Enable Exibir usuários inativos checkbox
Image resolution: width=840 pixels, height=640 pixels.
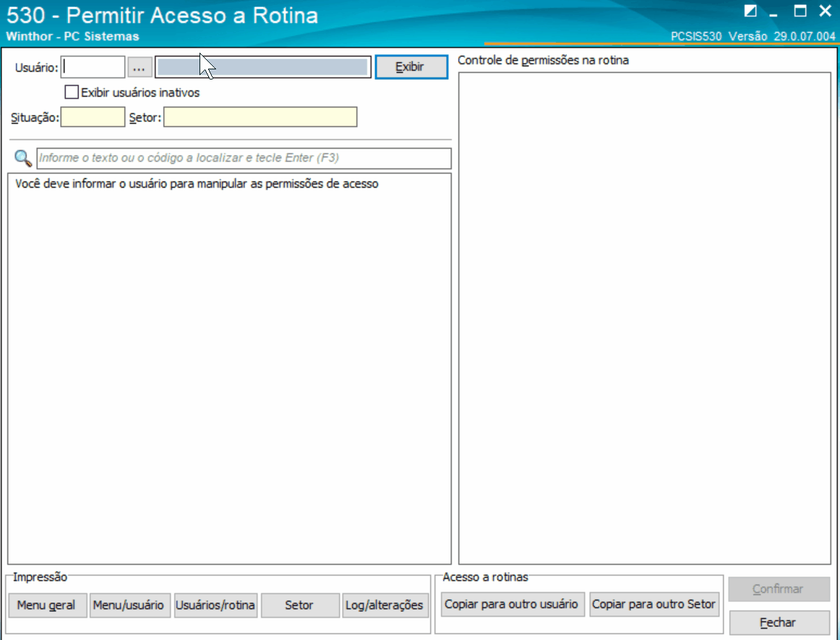(72, 92)
